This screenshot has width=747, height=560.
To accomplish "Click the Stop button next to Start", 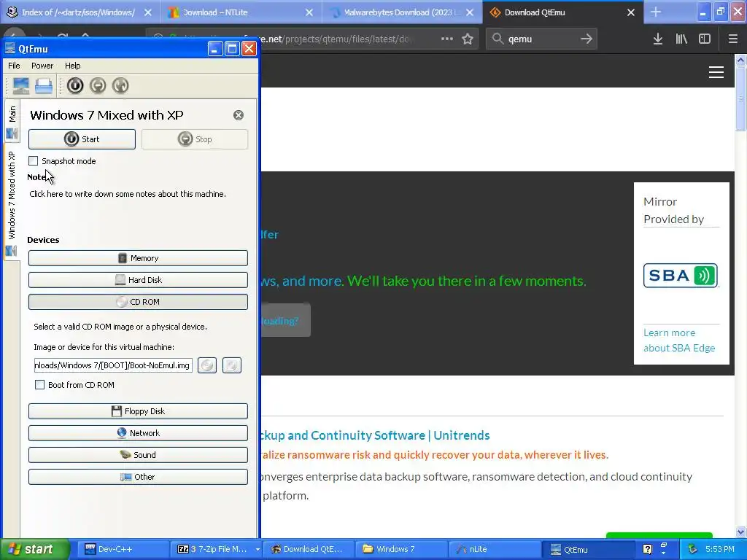I will [x=194, y=139].
